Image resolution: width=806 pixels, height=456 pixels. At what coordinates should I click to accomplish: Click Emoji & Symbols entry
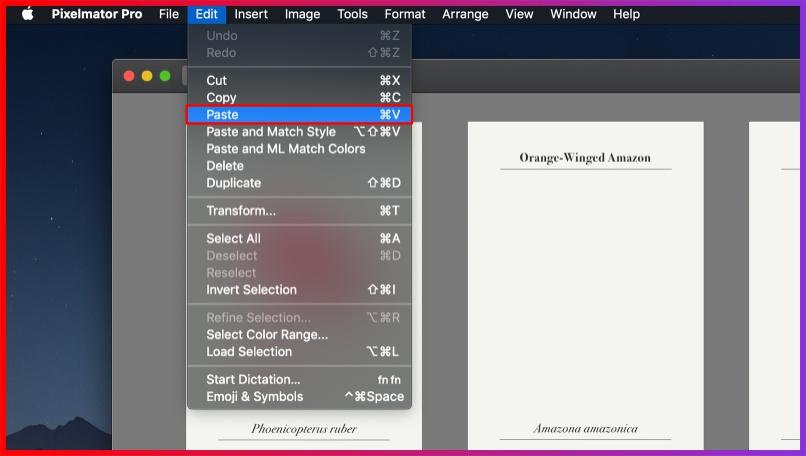pyautogui.click(x=254, y=397)
